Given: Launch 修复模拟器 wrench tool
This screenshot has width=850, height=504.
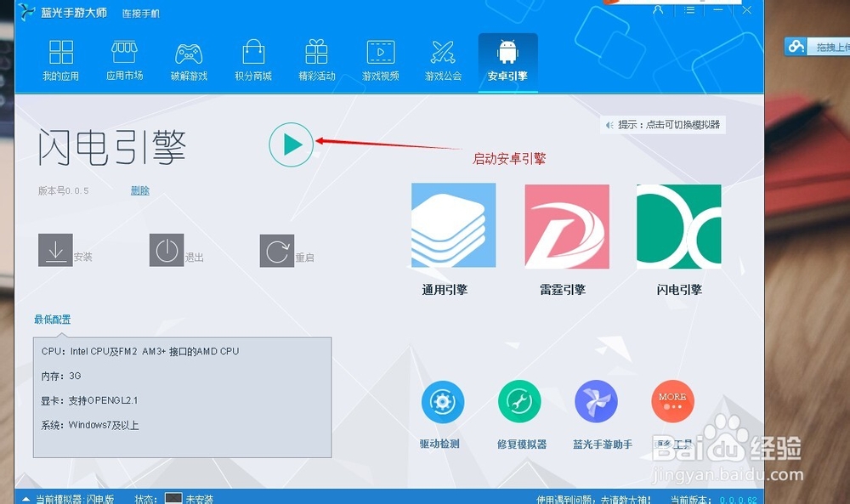Looking at the screenshot, I should click(x=519, y=401).
